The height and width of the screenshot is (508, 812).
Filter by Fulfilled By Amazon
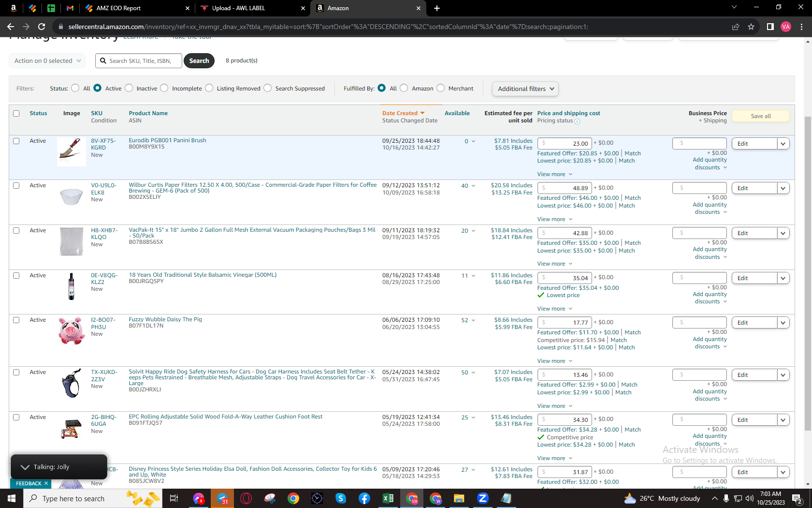pos(404,88)
